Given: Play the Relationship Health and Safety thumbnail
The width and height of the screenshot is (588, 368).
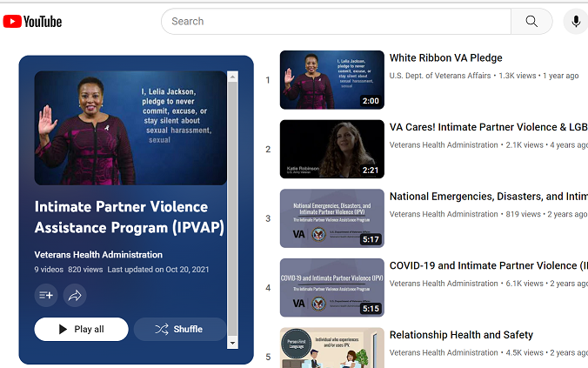Looking at the screenshot, I should tap(332, 348).
